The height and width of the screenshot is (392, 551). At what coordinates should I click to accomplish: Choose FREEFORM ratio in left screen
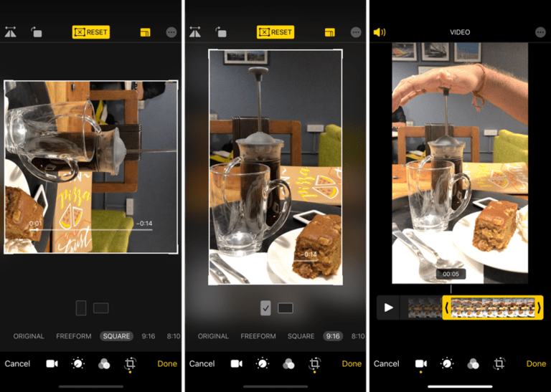[x=74, y=336]
